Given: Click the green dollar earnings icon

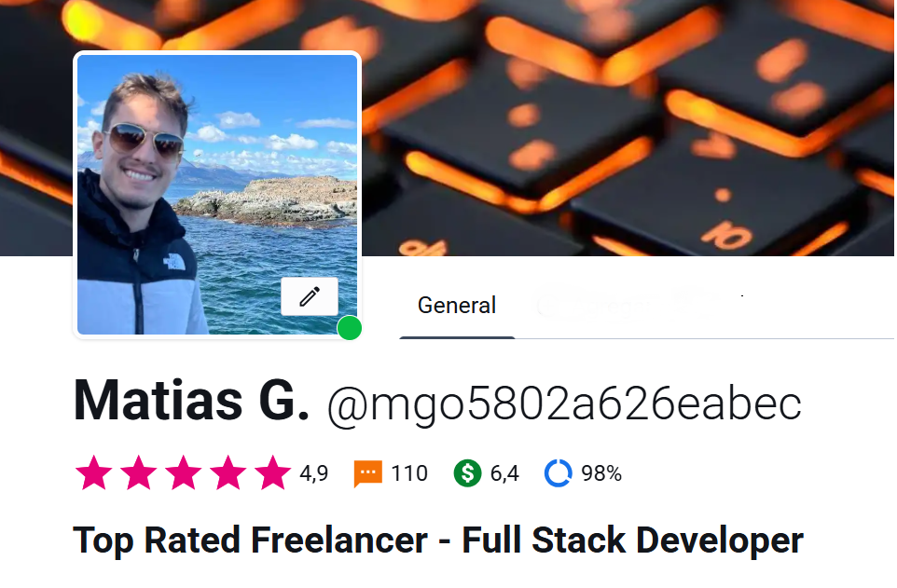Looking at the screenshot, I should pos(467,473).
